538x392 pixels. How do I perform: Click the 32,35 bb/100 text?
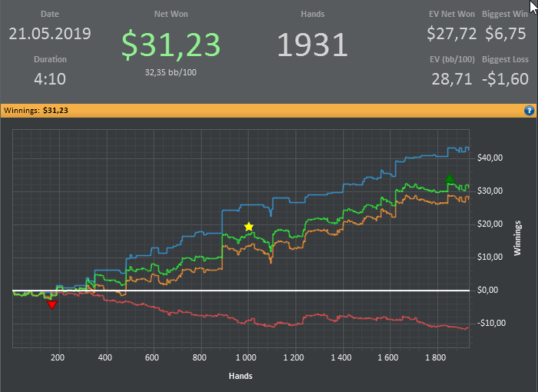pyautogui.click(x=171, y=72)
